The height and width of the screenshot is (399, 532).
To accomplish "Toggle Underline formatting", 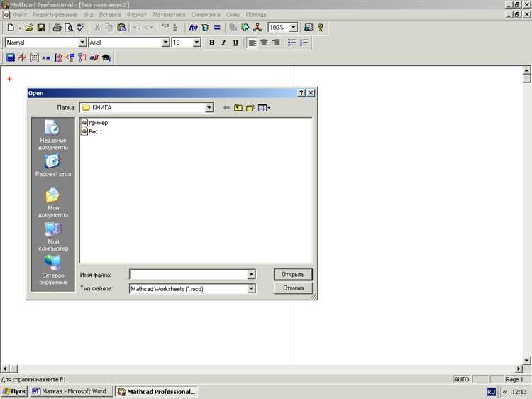I will [x=235, y=43].
